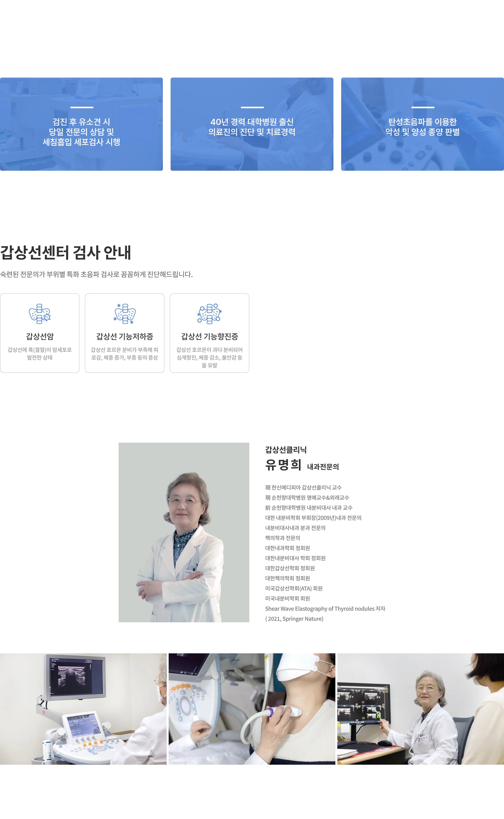Viewport: 504px width, 819px height.
Task: Click the hyperthyroidism thyroid icon
Action: [209, 313]
